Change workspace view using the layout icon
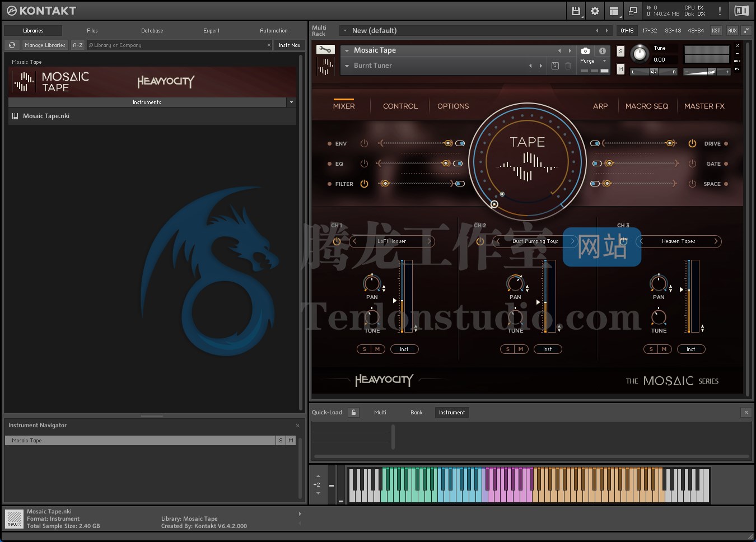The image size is (756, 542). coord(614,11)
